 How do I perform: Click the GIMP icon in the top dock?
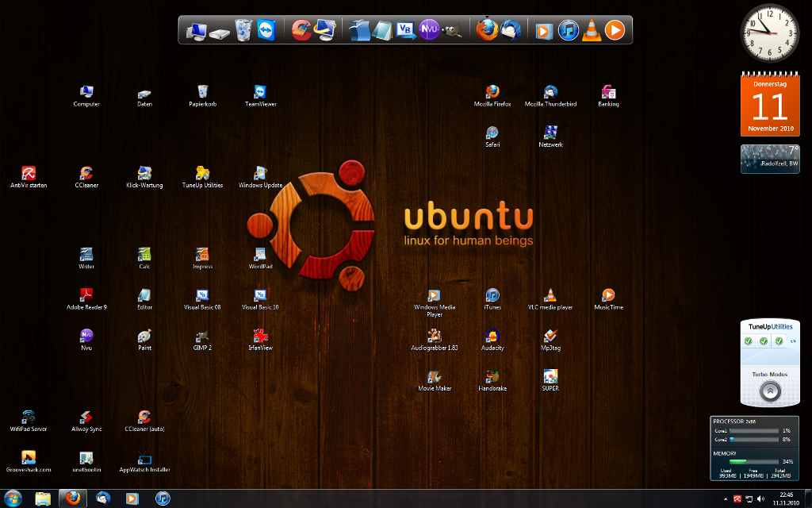pyautogui.click(x=451, y=31)
